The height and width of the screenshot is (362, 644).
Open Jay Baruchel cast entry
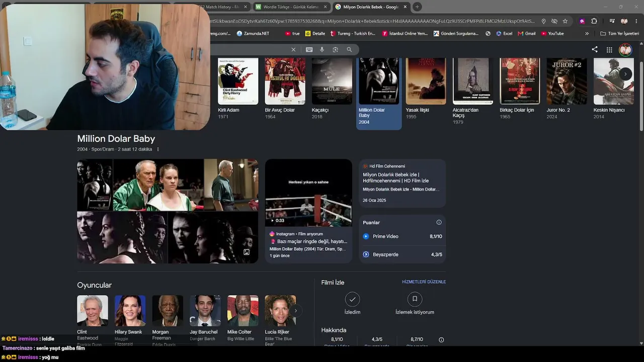(x=205, y=318)
